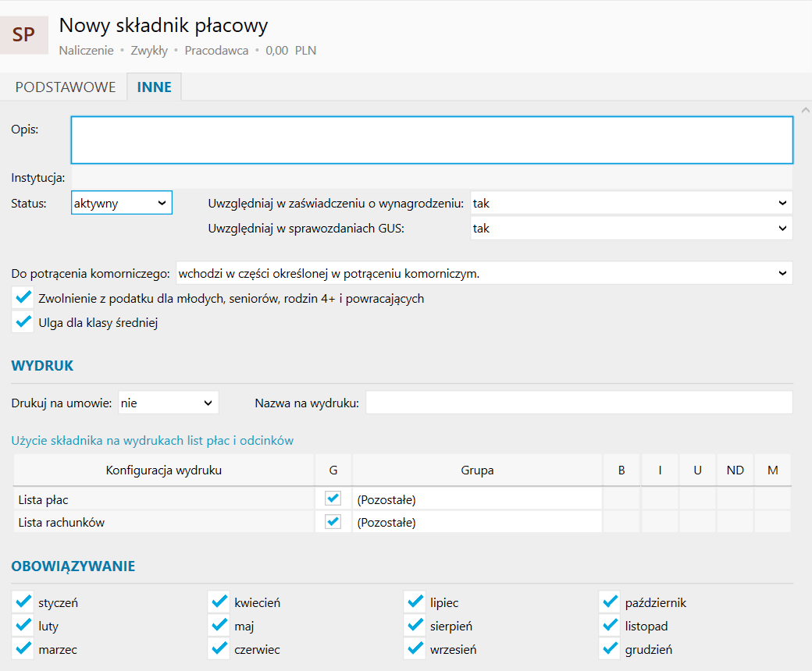Click into the Opis text field

click(432, 140)
